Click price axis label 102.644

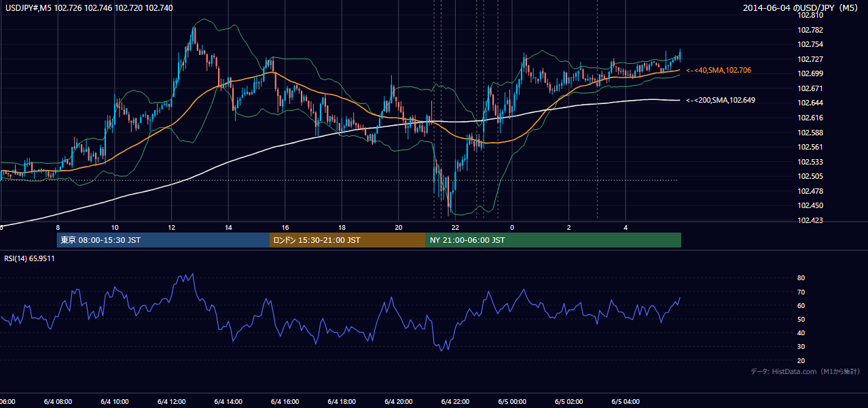coord(810,103)
